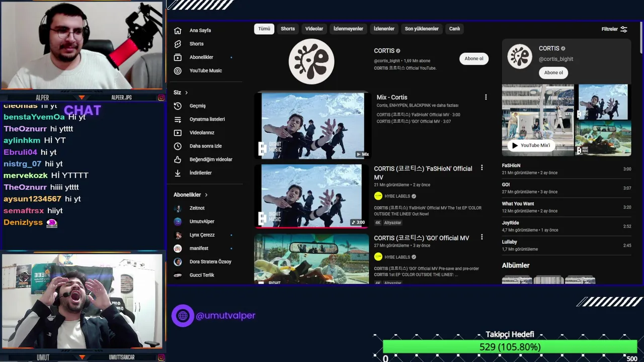Click chat username nistrg_07

22,164
